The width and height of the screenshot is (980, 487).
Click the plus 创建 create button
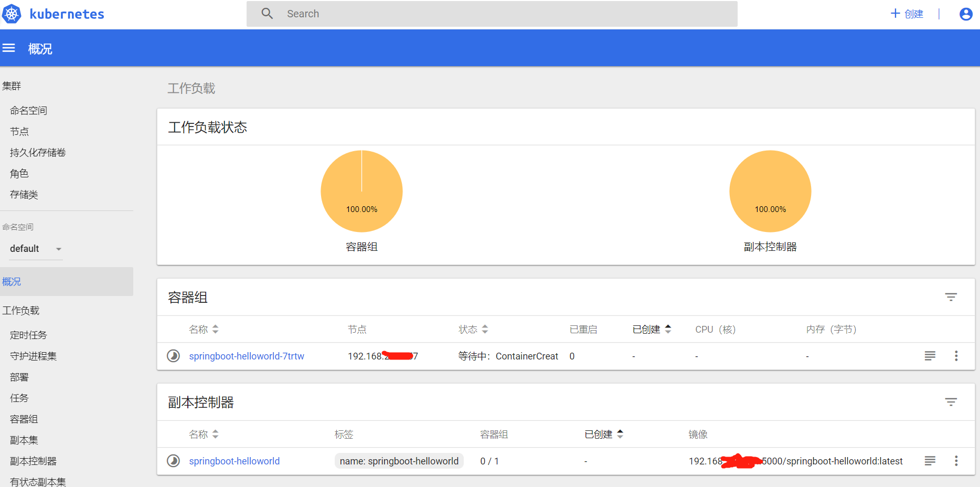click(x=907, y=14)
